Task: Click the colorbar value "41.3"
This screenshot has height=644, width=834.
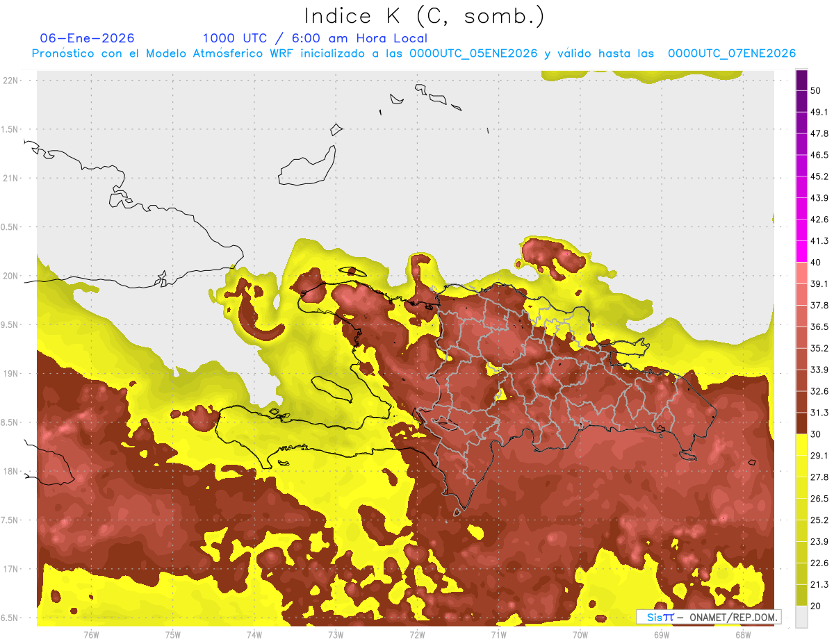Action: tap(820, 241)
